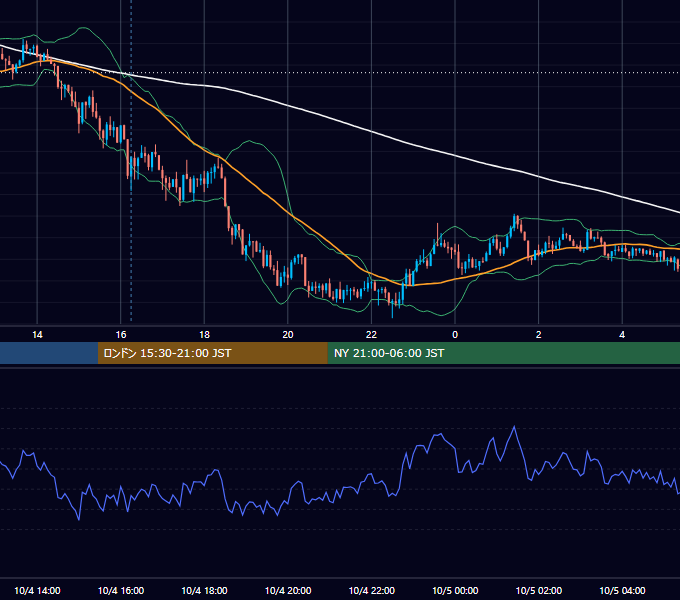Select the London 15:30-21:00 JST session bar

coord(212,353)
